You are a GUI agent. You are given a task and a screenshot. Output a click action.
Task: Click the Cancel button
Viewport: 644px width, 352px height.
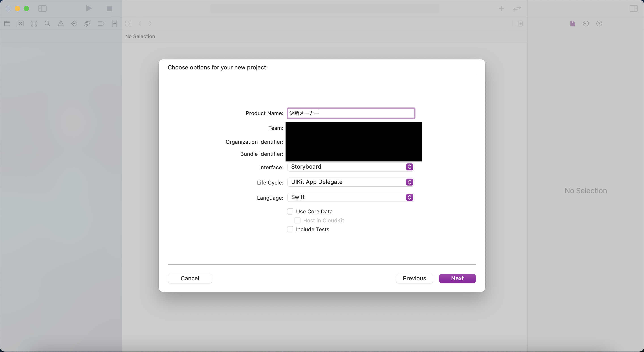point(190,278)
